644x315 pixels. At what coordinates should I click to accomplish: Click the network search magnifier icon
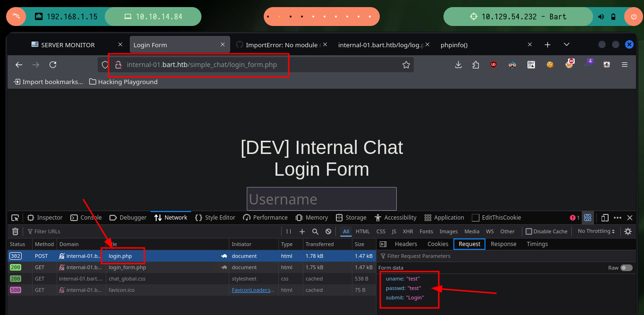point(315,231)
